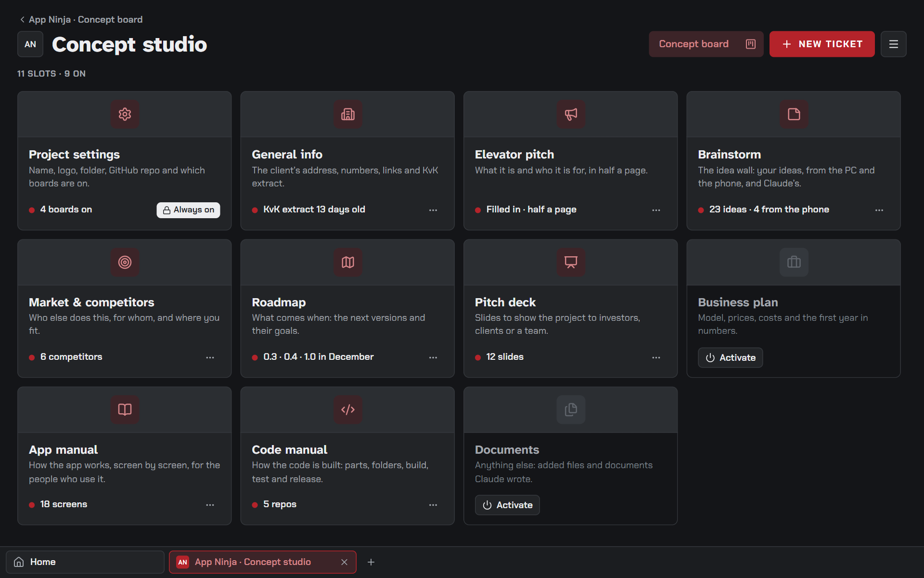The height and width of the screenshot is (578, 924).
Task: Open the General info more-options menu
Action: pos(433,210)
